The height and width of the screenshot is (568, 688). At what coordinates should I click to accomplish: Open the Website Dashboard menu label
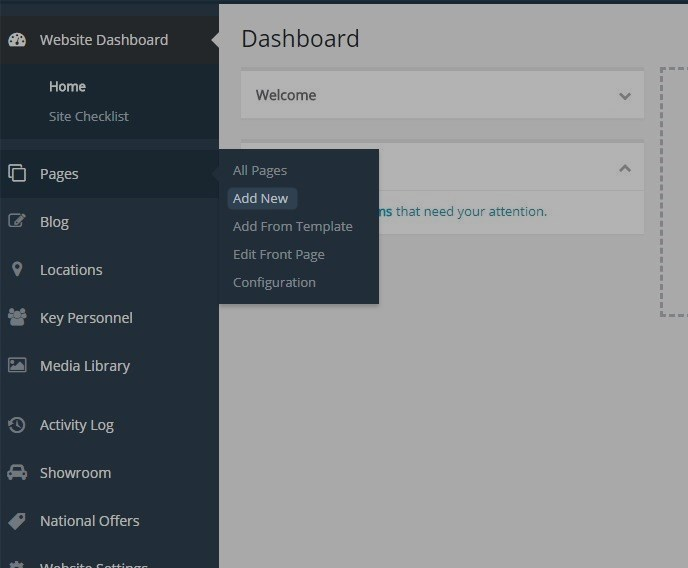(104, 40)
